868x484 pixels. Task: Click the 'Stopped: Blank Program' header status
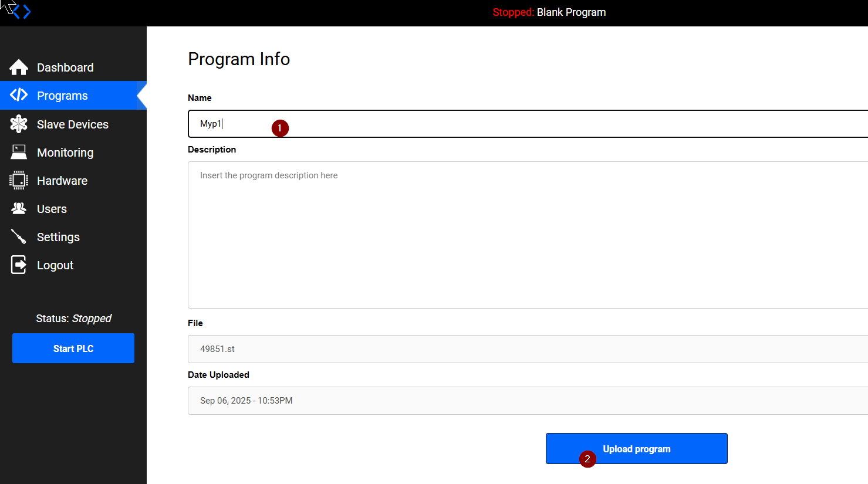pyautogui.click(x=549, y=12)
